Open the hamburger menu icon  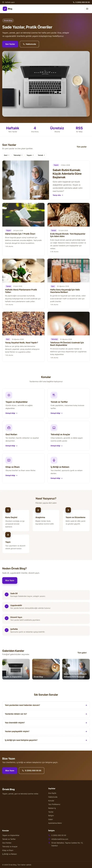[x=87, y=9]
